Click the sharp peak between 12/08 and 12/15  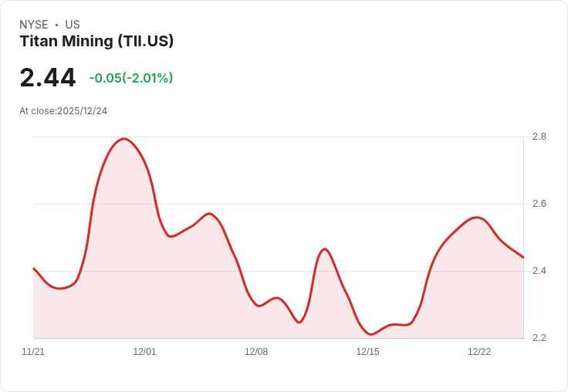coord(324,249)
